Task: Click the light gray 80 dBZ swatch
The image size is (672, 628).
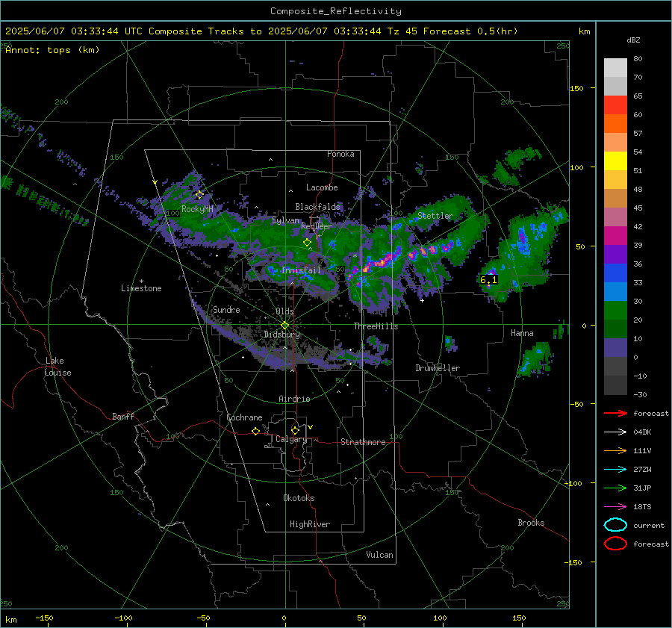Action: (615, 67)
